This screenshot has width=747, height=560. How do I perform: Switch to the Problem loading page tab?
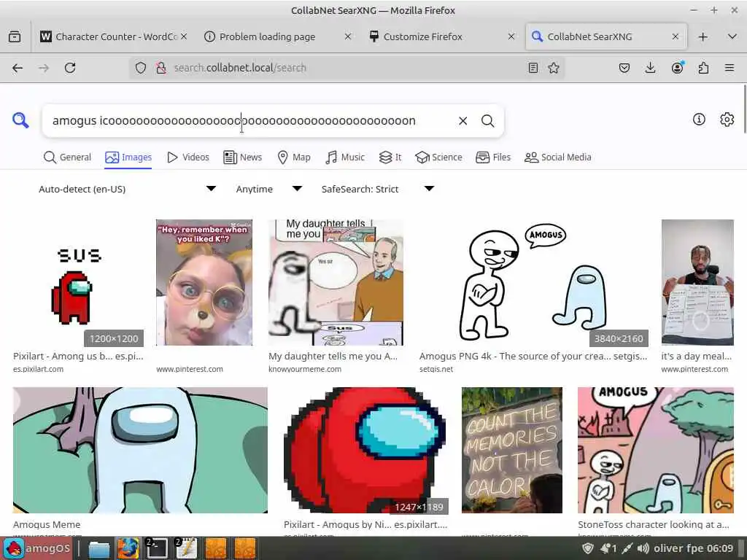click(278, 36)
